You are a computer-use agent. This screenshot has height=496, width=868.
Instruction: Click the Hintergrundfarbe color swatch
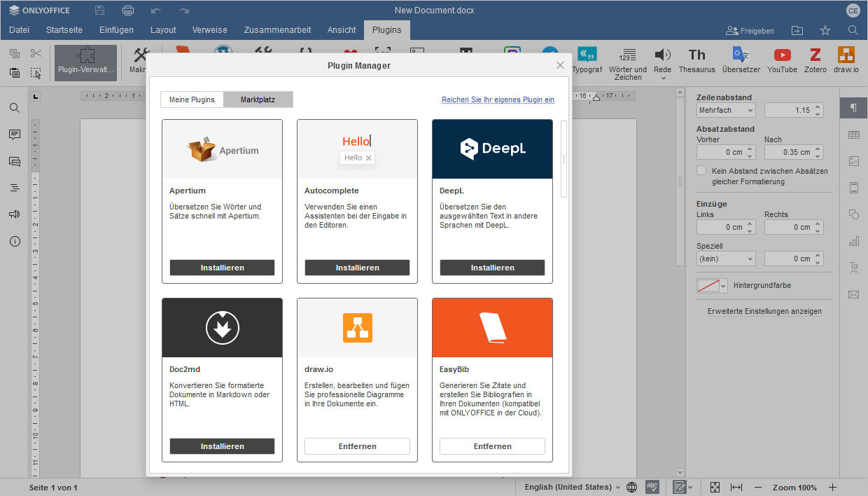click(713, 286)
